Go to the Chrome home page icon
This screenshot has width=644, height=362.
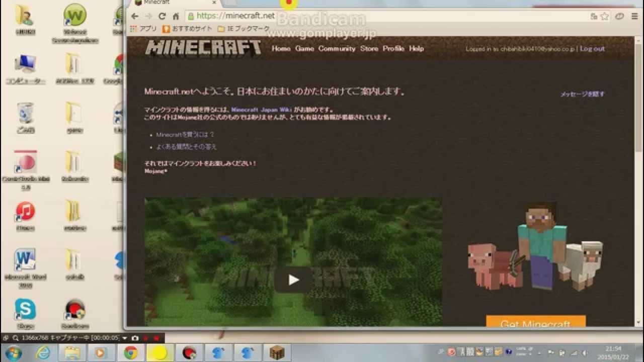pyautogui.click(x=176, y=16)
